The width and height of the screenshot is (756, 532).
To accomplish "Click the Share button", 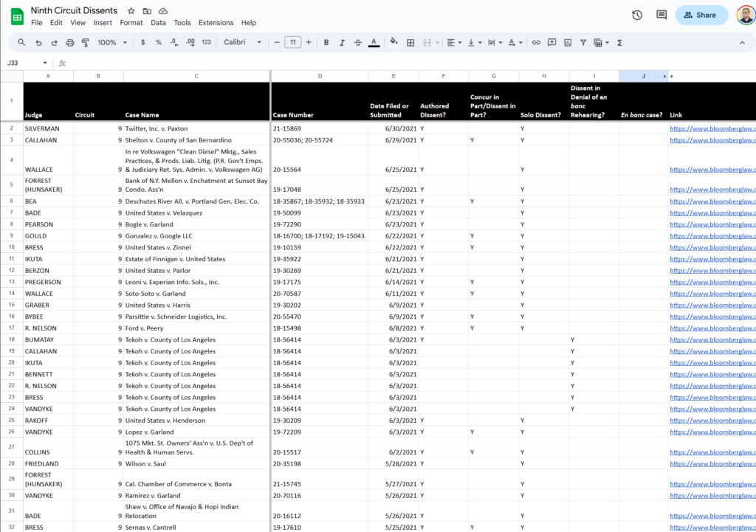I will [701, 15].
